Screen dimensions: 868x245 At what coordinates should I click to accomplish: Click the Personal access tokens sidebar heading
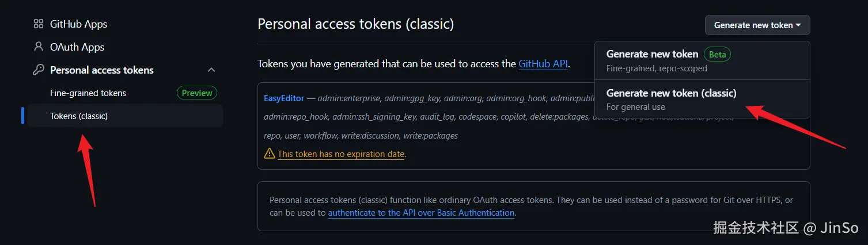click(x=102, y=70)
